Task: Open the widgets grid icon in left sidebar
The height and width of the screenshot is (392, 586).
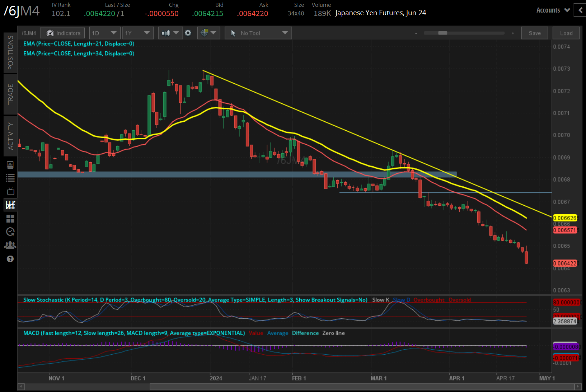Action: coord(10,219)
